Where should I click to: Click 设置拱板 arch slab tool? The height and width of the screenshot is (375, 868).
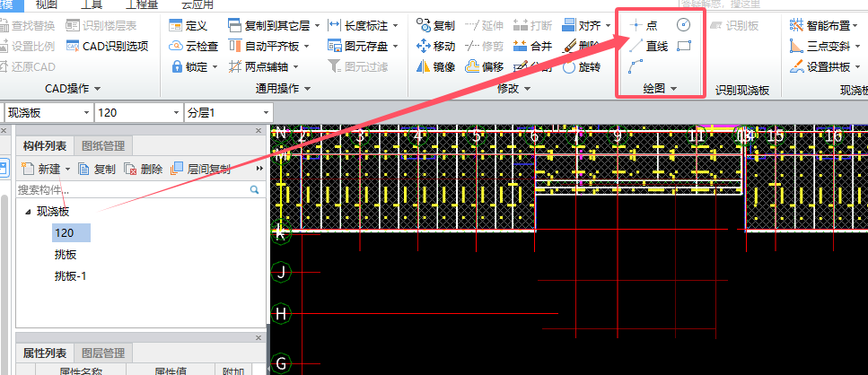(x=824, y=67)
